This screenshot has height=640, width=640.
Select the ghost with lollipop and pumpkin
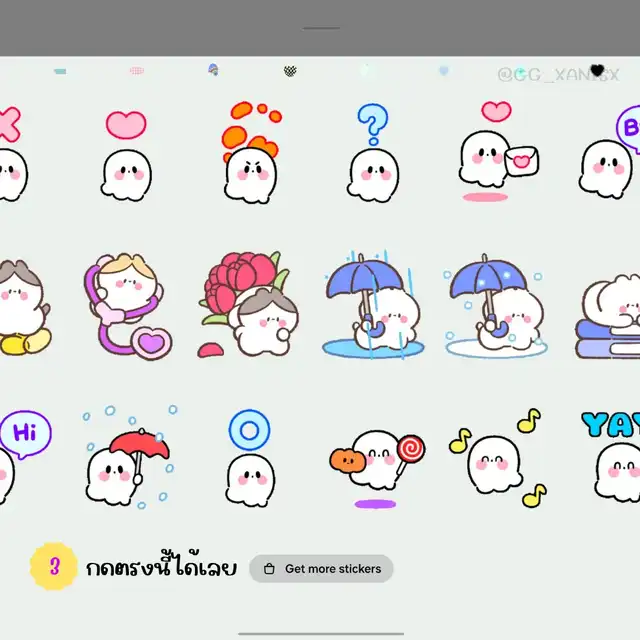pos(375,460)
